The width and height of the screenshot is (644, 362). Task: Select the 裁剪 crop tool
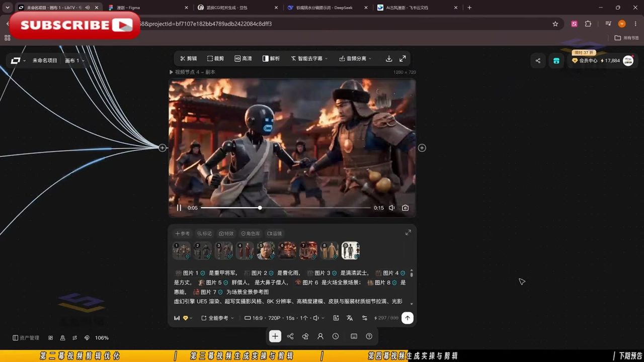[x=215, y=58]
